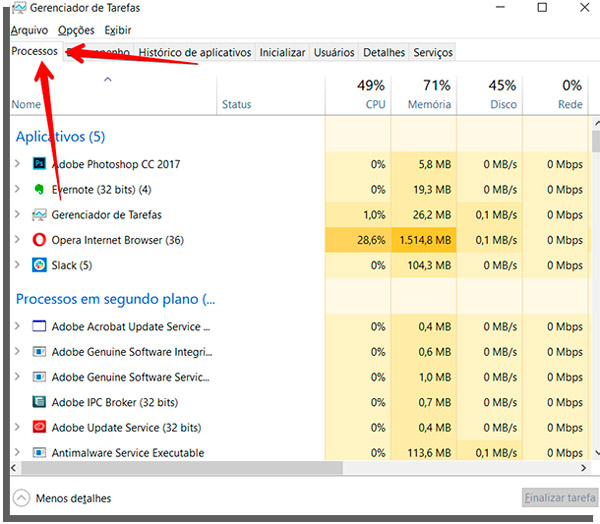Switch to the Serviços tab
The height and width of the screenshot is (524, 600).
pyautogui.click(x=433, y=52)
